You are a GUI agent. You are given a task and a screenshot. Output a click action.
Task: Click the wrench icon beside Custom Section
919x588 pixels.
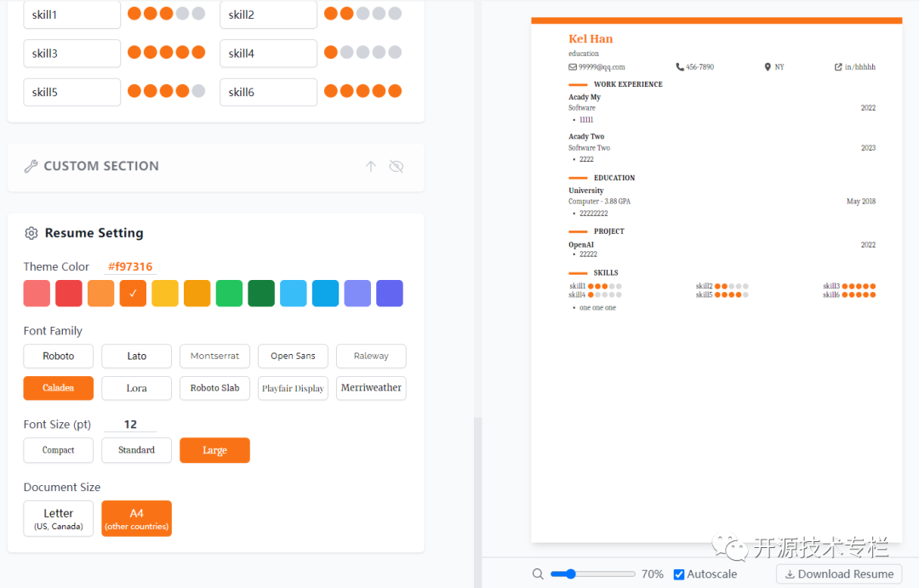click(x=31, y=167)
